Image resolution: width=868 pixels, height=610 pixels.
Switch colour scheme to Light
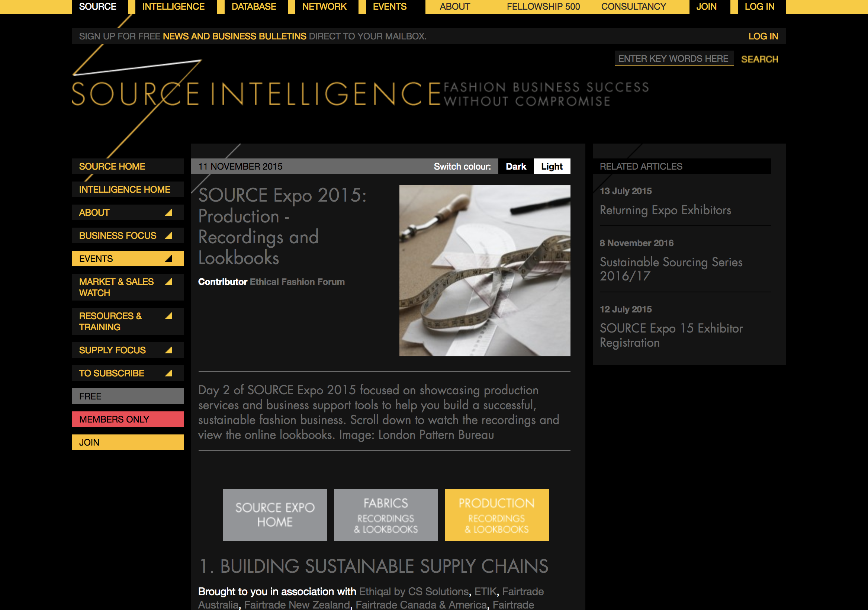point(552,166)
